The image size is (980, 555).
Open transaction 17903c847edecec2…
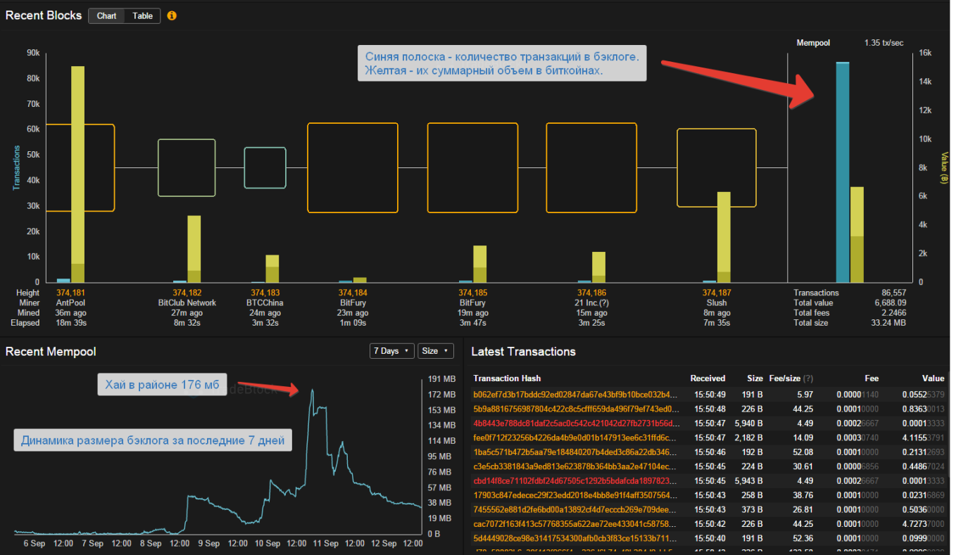click(576, 495)
